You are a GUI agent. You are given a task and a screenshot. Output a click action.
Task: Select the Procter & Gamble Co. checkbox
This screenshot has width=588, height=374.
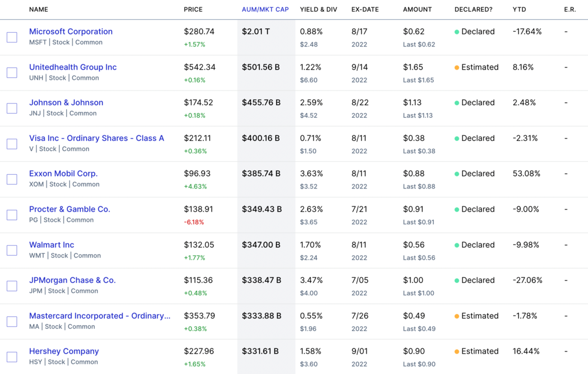12,214
